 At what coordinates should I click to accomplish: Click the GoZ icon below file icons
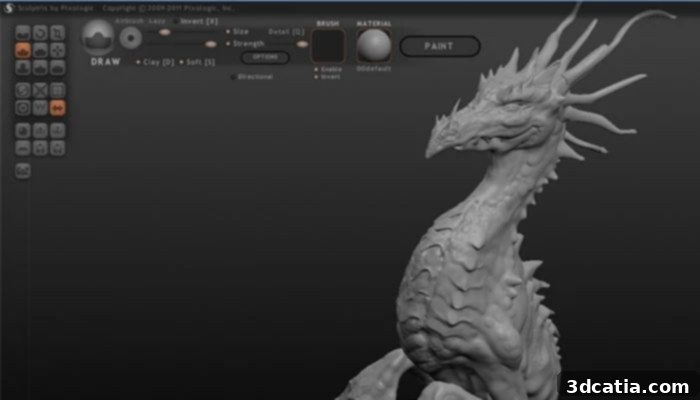(x=23, y=171)
